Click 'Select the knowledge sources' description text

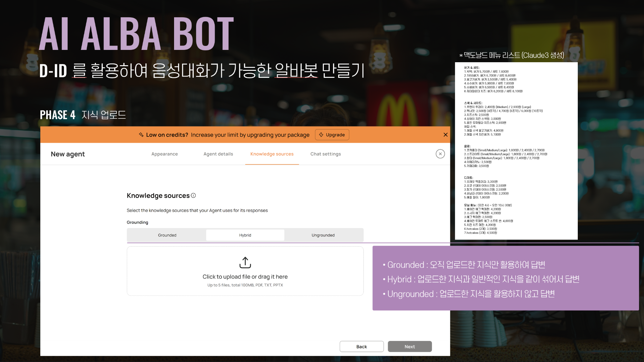(x=197, y=211)
